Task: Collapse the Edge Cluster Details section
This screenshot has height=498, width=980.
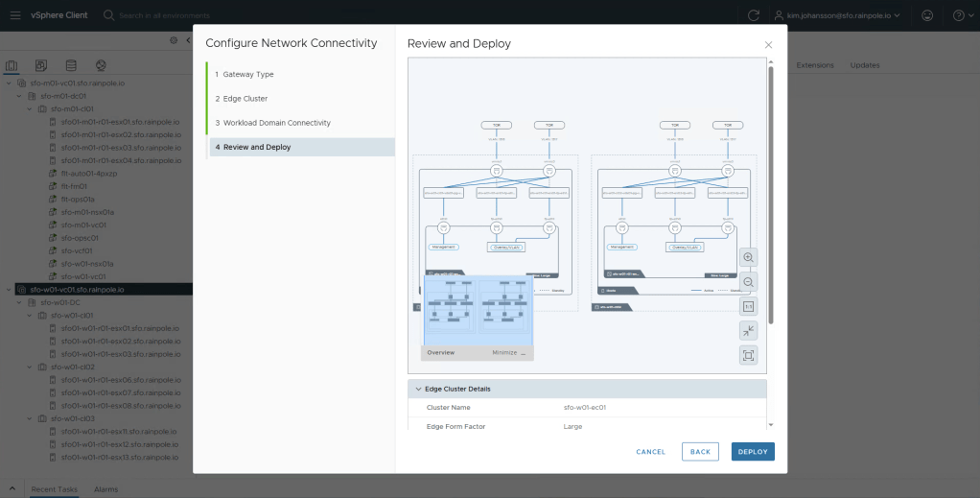Action: pos(417,389)
